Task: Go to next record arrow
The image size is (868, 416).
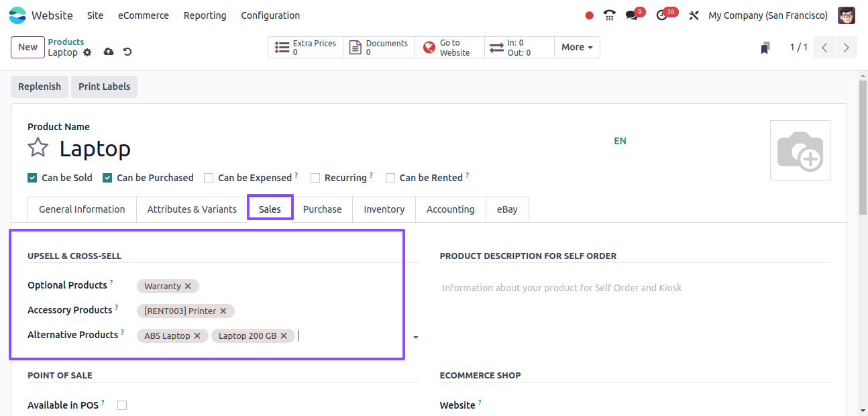Action: [847, 48]
